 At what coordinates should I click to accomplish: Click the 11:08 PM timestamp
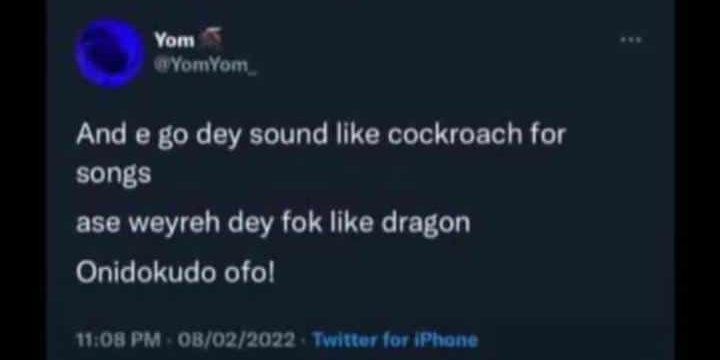[x=118, y=340]
